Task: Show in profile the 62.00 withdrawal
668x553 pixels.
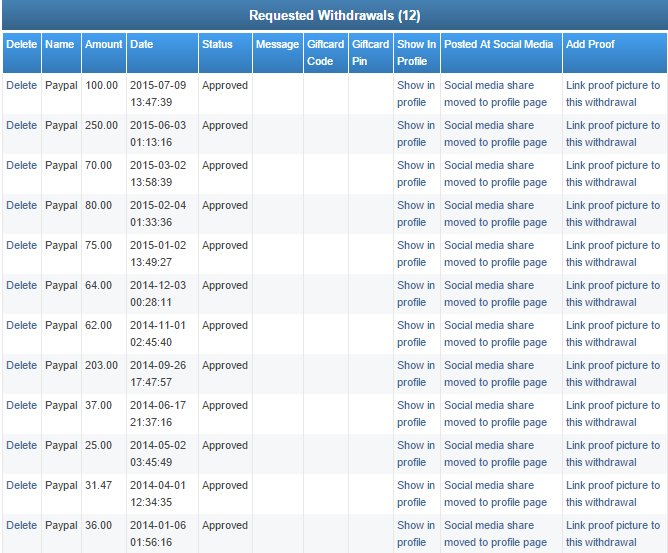Action: click(416, 334)
